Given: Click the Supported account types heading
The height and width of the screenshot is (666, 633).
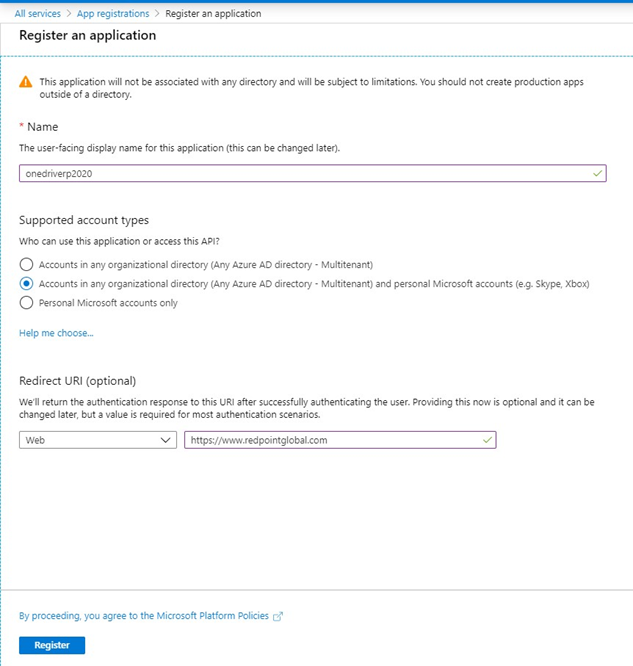Looking at the screenshot, I should point(84,220).
